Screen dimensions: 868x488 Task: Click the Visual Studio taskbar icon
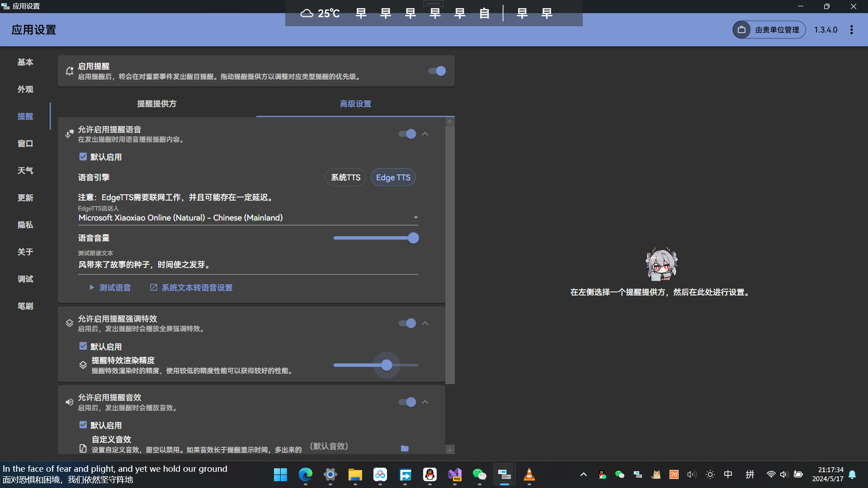click(x=454, y=474)
